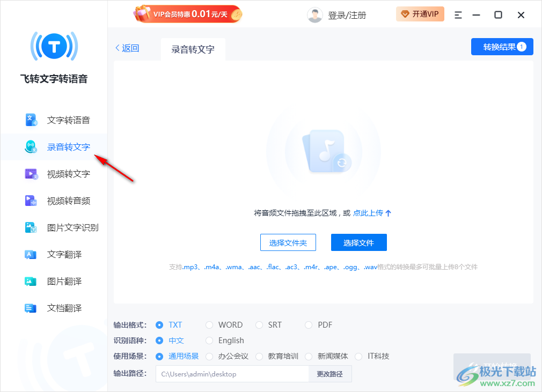Viewport: 542px width, 392px height.
Task: Click the 视频转音频 sidebar icon
Action: (31, 201)
